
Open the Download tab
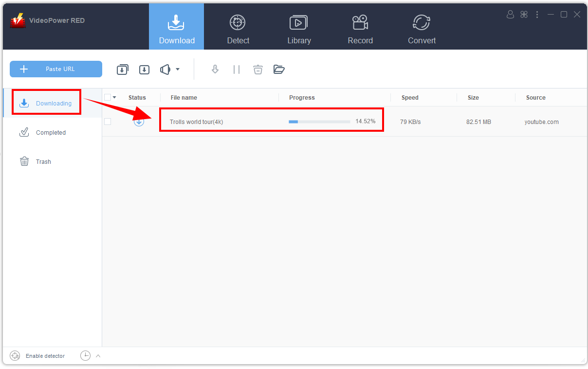point(177,27)
